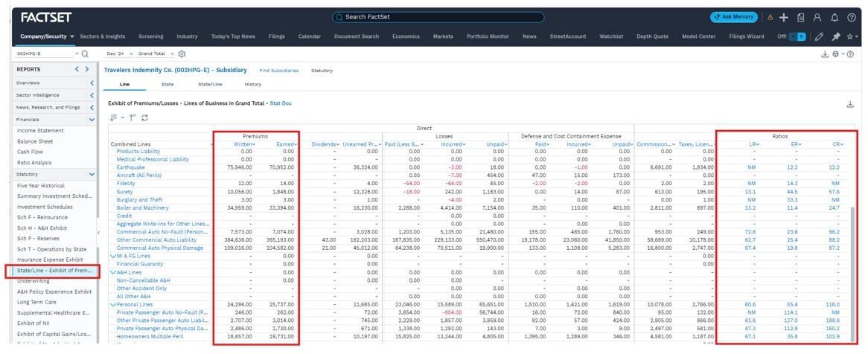Viewport: 868px width, 354px height.
Task: Switch to the State tab
Action: coord(167,84)
